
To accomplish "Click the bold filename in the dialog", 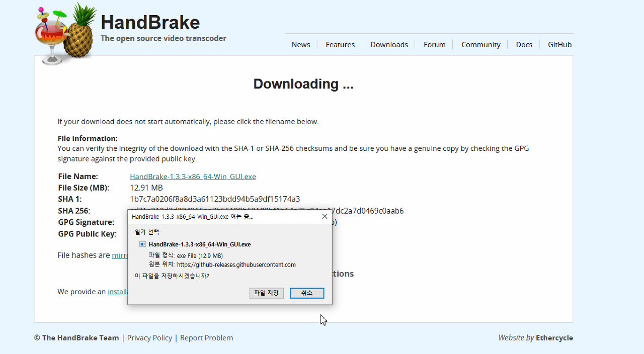I will (200, 244).
